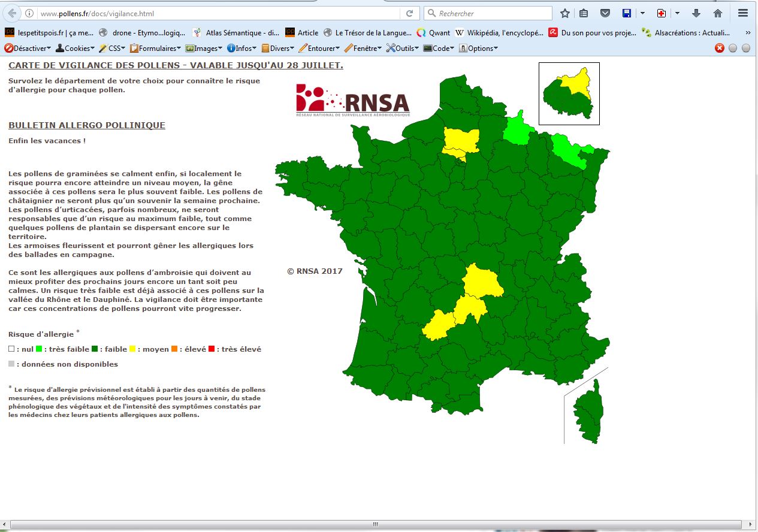The width and height of the screenshot is (758, 532).
Task: Open the Du son pour vos proje bookmark
Action: click(x=593, y=33)
